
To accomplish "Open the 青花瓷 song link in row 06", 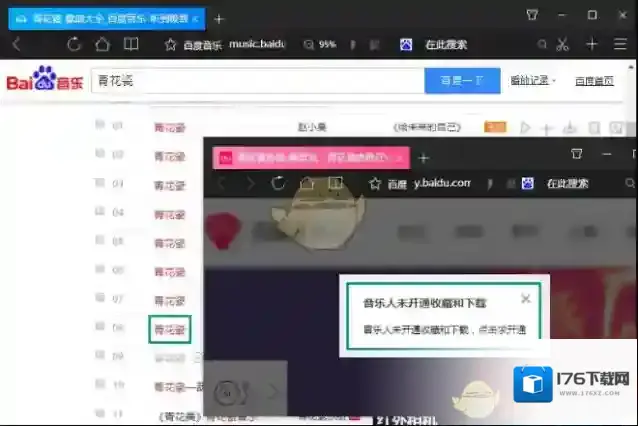I will pos(170,272).
